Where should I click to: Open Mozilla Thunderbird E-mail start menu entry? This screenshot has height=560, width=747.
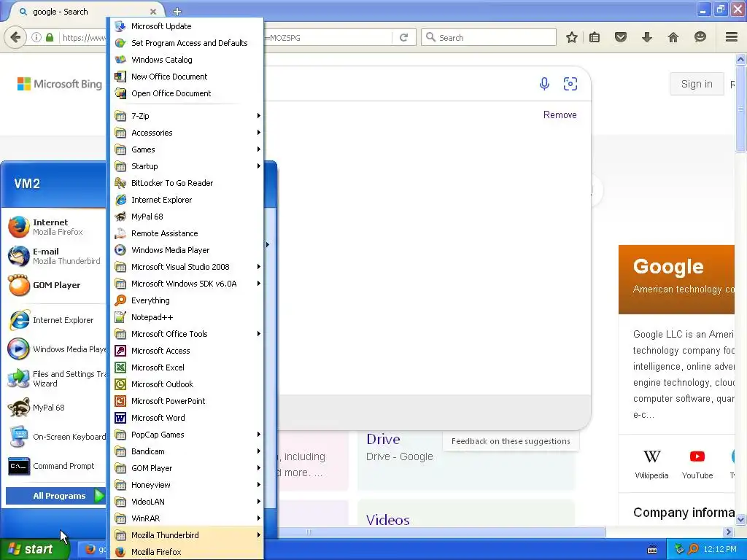pos(53,256)
